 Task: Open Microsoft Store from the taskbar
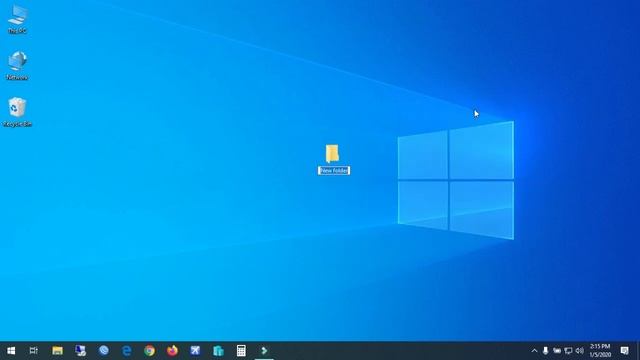[x=218, y=351]
